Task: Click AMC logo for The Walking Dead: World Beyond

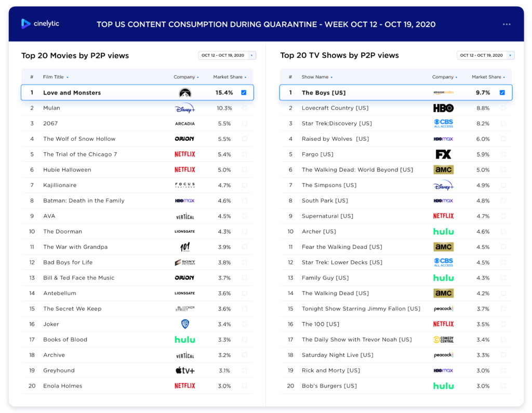Action: 444,170
